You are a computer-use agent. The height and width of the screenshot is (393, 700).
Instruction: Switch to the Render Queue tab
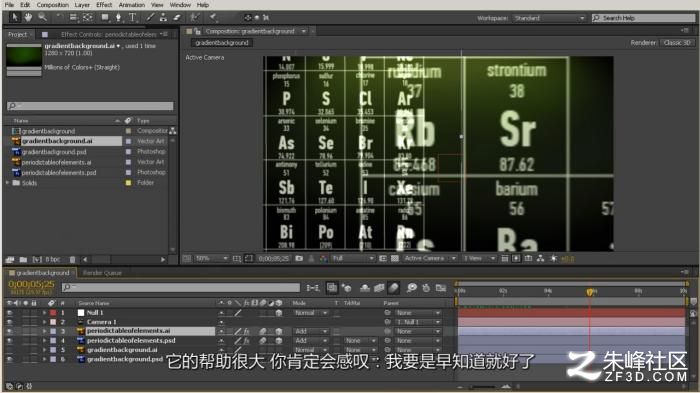point(102,273)
